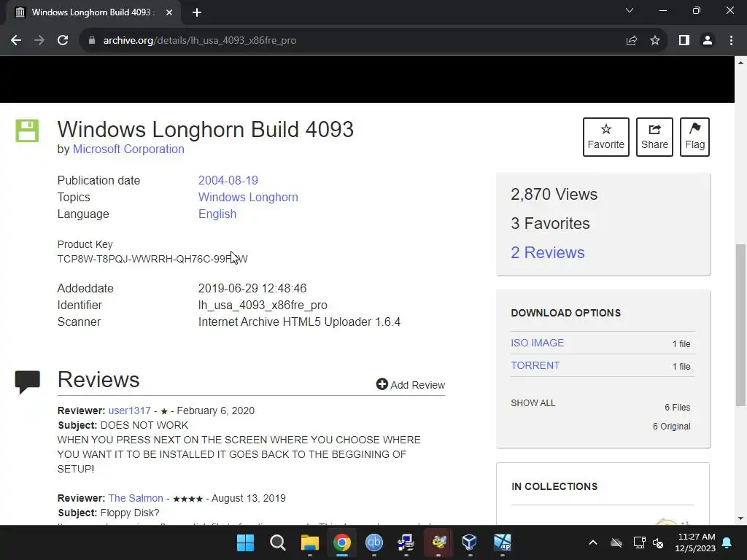The height and width of the screenshot is (560, 747).
Task: Open reviewer user1317 profile link
Action: [x=129, y=411]
